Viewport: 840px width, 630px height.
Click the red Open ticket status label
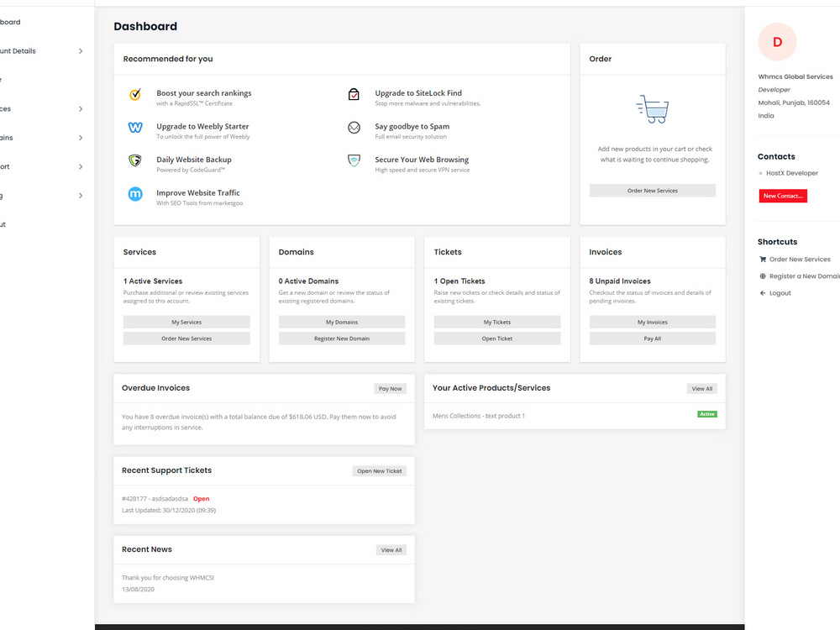[202, 499]
